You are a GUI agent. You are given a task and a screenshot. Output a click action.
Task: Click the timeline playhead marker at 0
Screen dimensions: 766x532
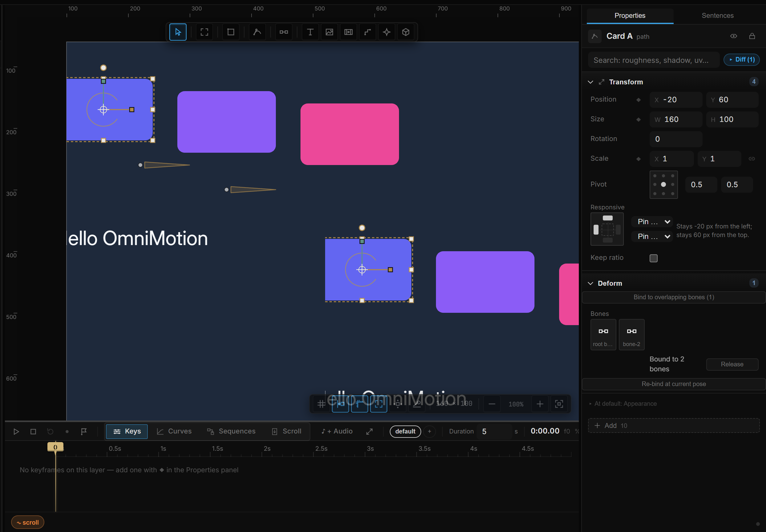55,447
